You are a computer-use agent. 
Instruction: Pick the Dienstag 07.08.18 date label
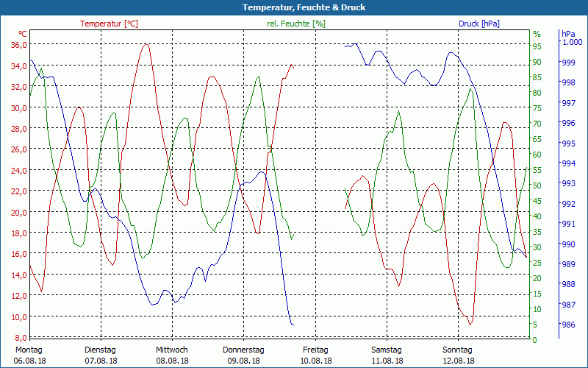(x=101, y=355)
